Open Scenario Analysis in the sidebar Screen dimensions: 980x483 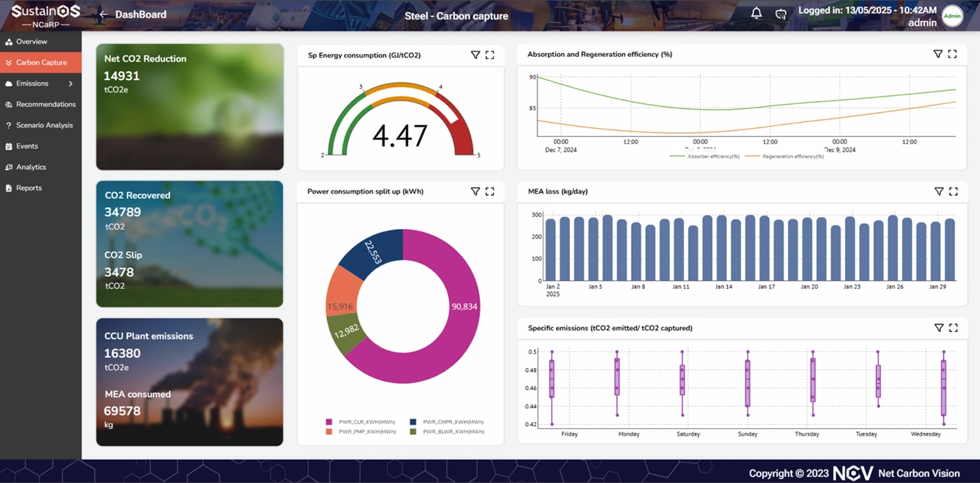click(x=44, y=125)
